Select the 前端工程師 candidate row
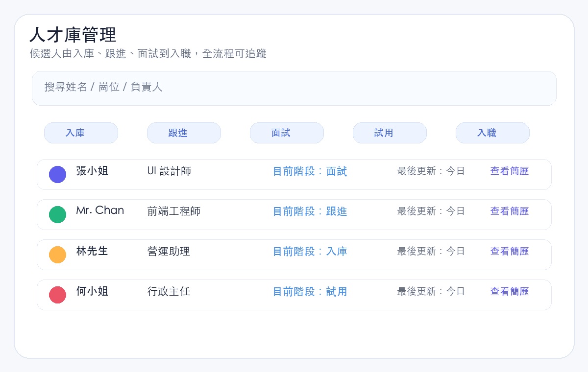Viewport: 588px width, 372px height. tap(294, 214)
